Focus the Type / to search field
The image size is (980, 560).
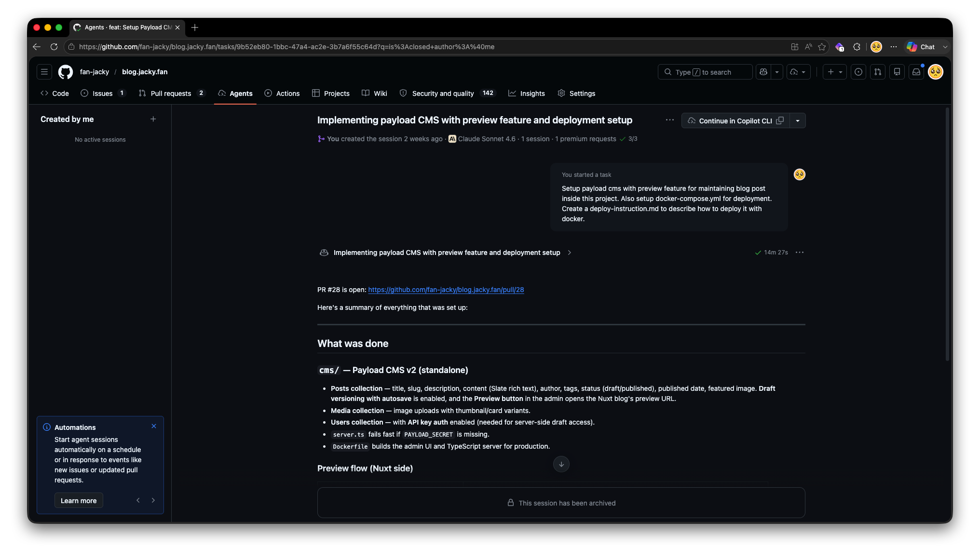705,72
